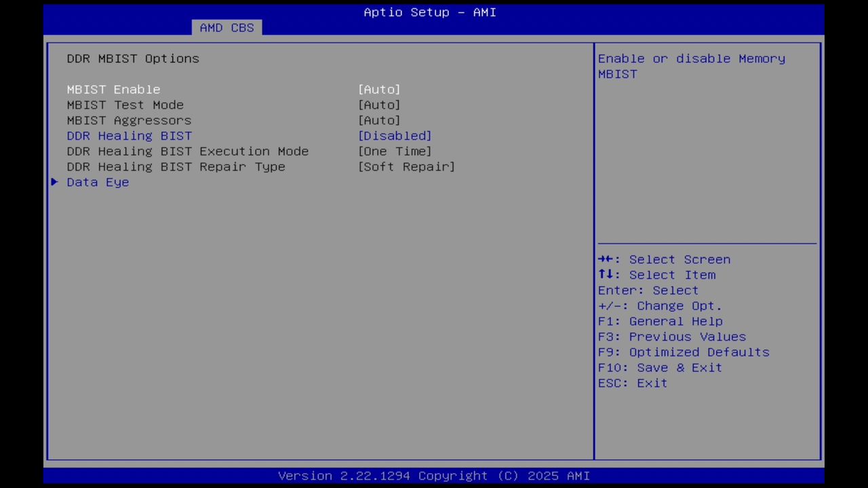Select the DDR Healing BIST Repair Type value
868x488 pixels.
pyautogui.click(x=406, y=167)
